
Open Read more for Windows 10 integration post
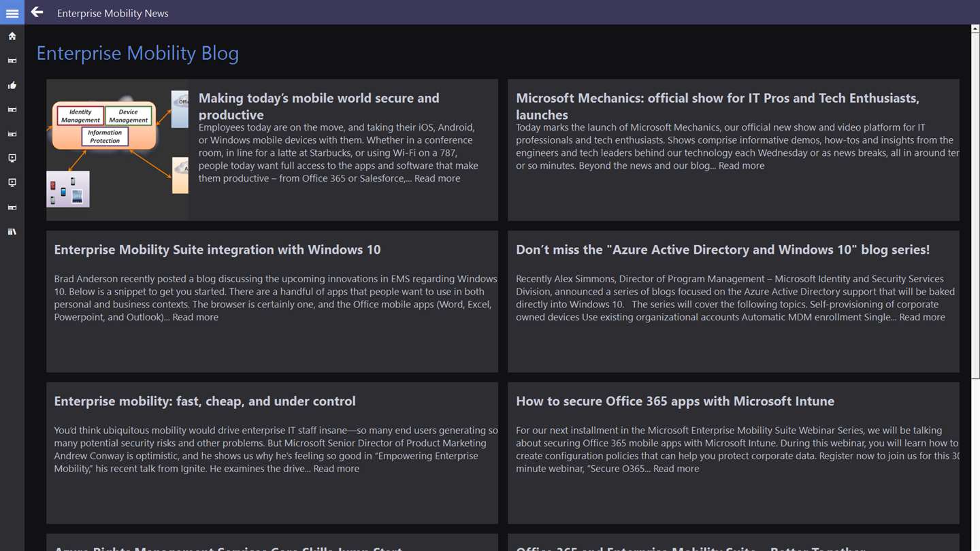click(195, 317)
